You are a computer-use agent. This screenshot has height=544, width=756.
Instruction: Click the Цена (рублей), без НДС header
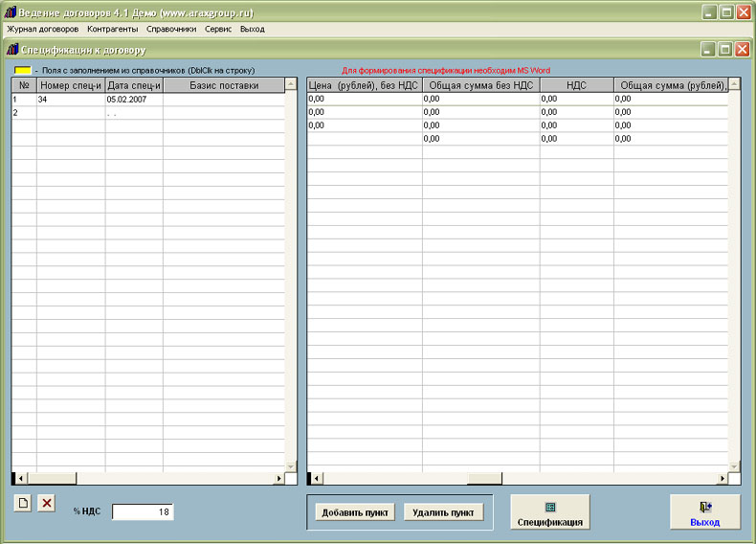(x=365, y=85)
